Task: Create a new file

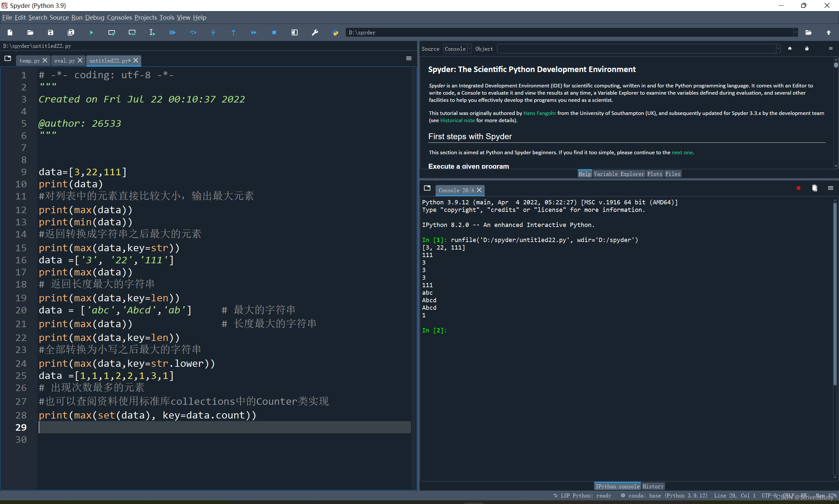Action: [x=10, y=32]
